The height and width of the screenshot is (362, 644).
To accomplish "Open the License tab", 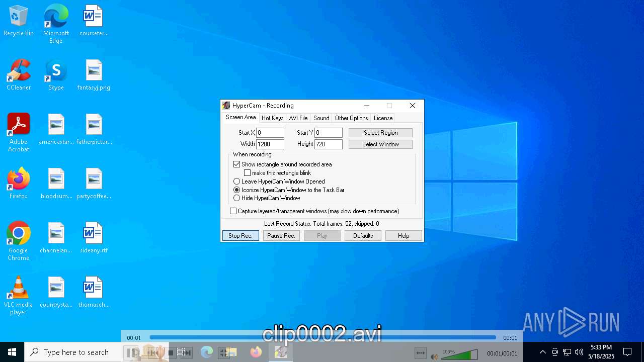I will [x=383, y=118].
